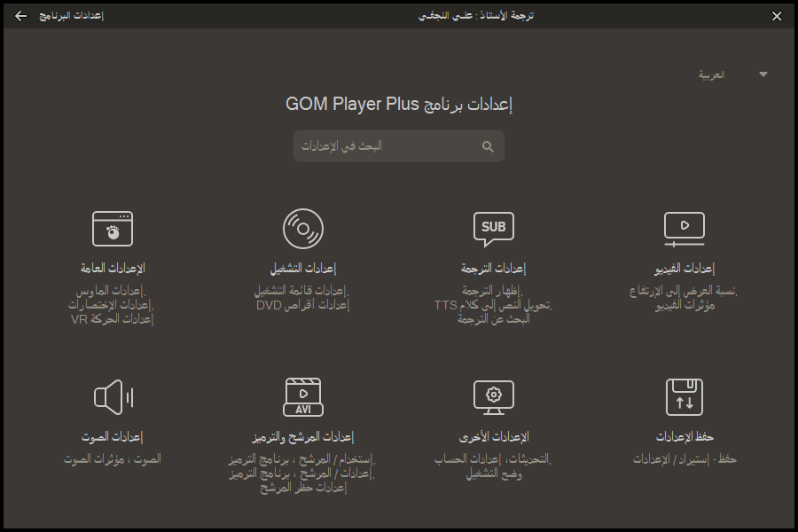Expand the language dropdown arrow
798x532 pixels.
pyautogui.click(x=763, y=74)
